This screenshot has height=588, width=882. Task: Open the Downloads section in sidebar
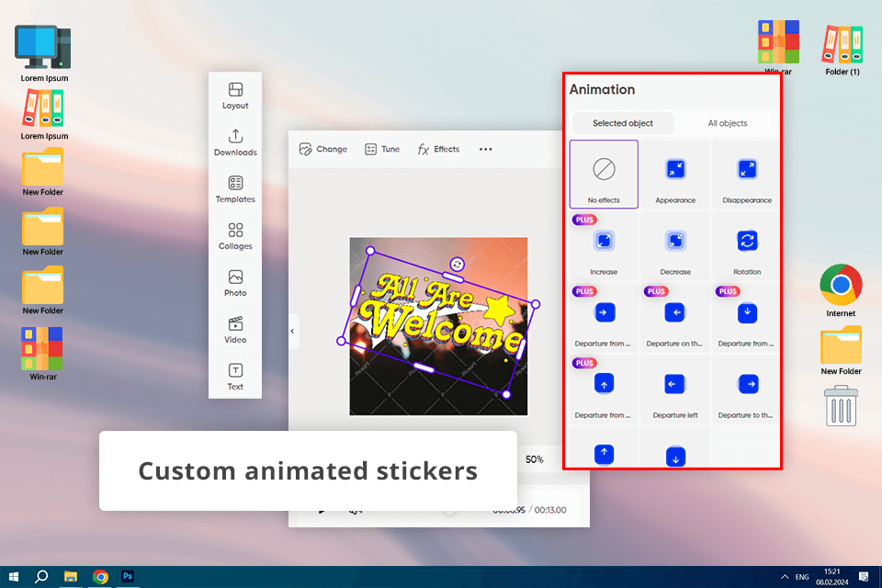tap(235, 143)
